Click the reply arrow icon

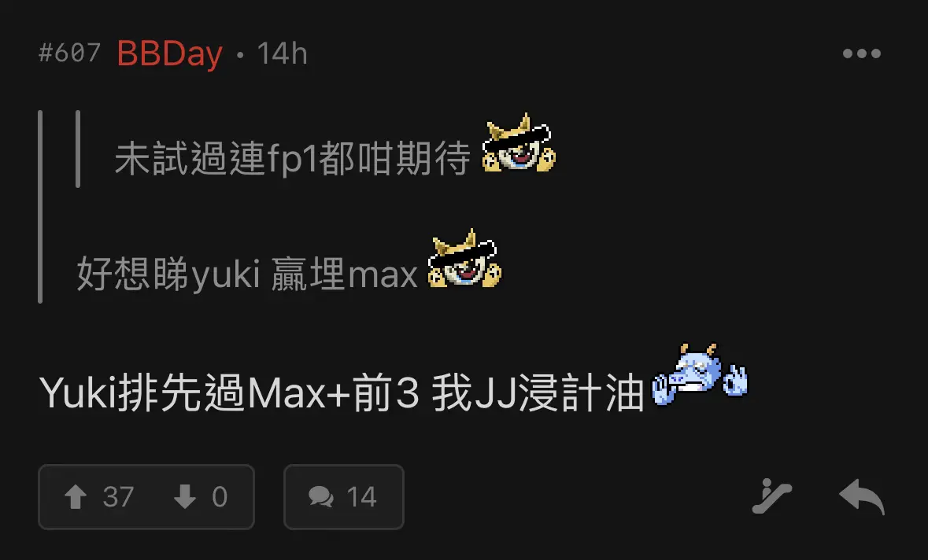pos(862,497)
